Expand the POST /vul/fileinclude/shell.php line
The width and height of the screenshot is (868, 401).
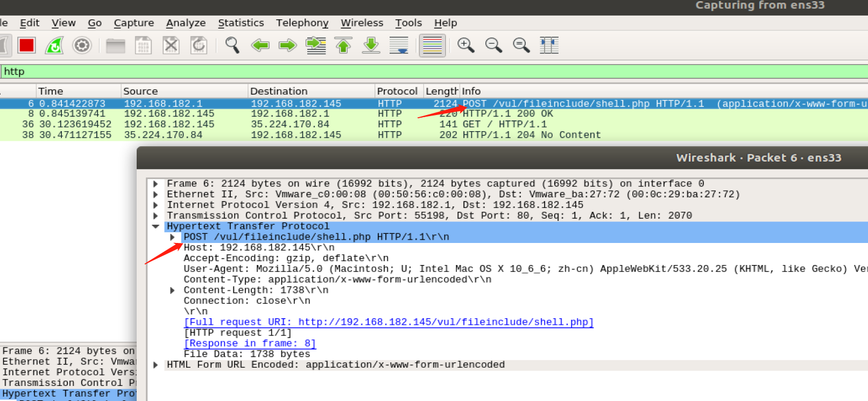(172, 237)
